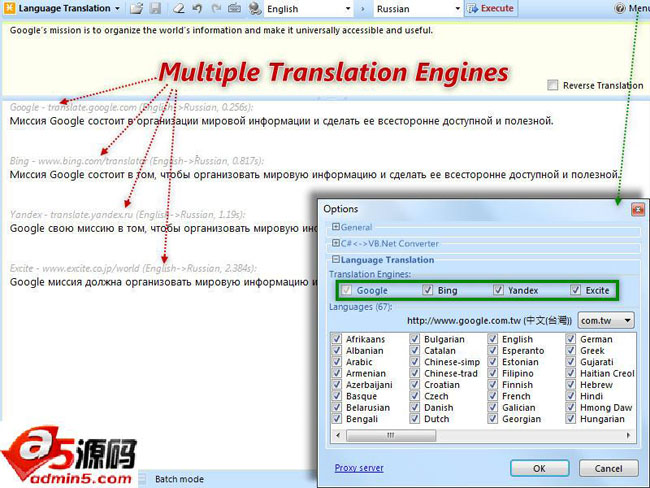650x488 pixels.
Task: Uncheck the Hebrew language
Action: 570,384
